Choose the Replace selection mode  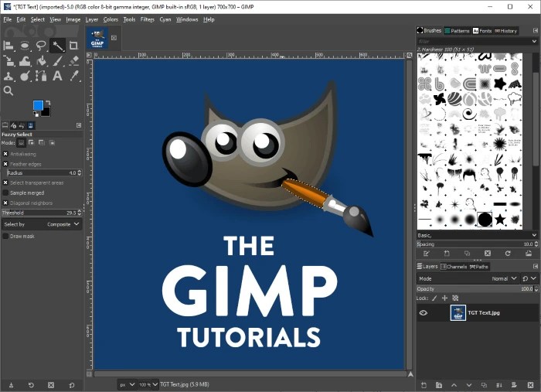pyautogui.click(x=22, y=142)
